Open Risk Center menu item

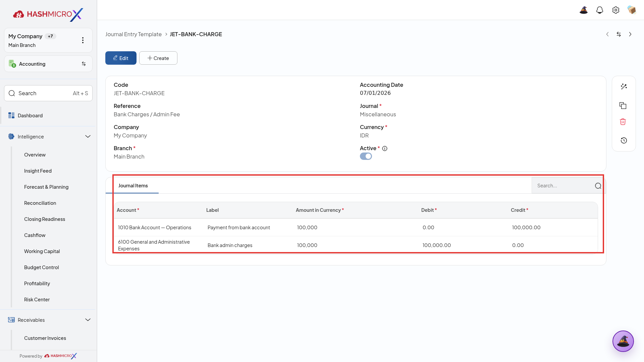pyautogui.click(x=37, y=300)
